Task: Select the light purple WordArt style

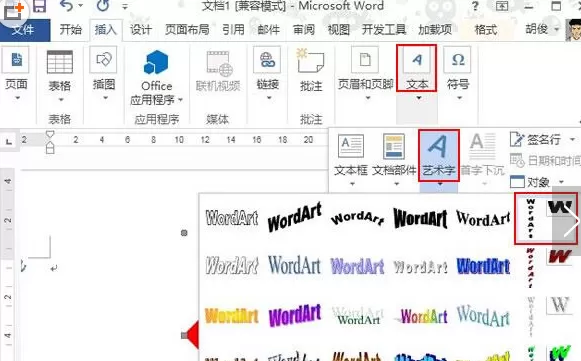Action: [x=357, y=266]
